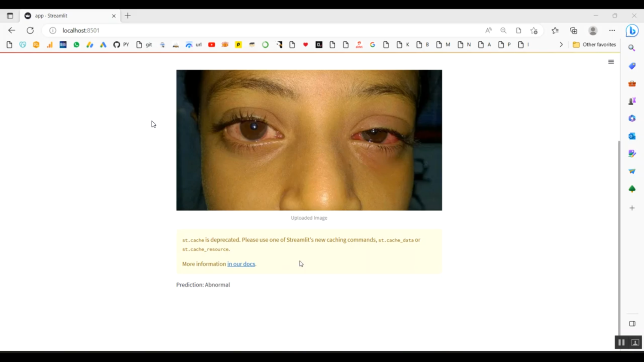The image size is (644, 362).
Task: Open a new browser tab
Action: 128,16
